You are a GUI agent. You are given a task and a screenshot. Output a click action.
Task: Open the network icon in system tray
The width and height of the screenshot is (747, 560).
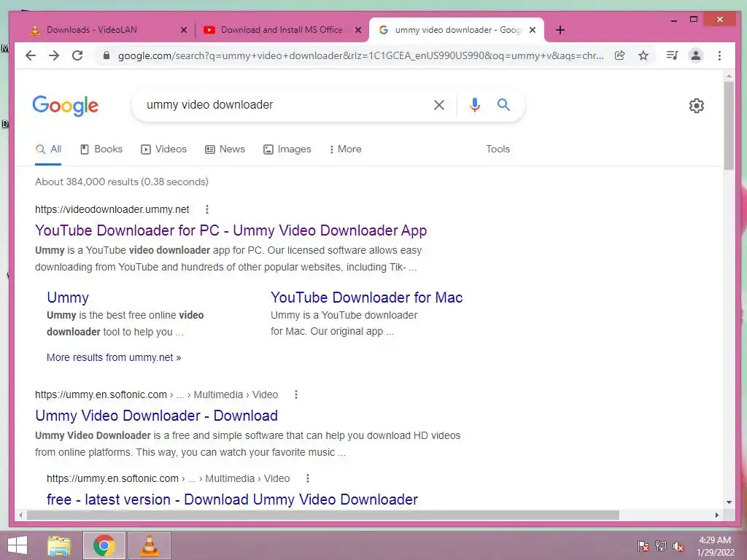pyautogui.click(x=661, y=546)
